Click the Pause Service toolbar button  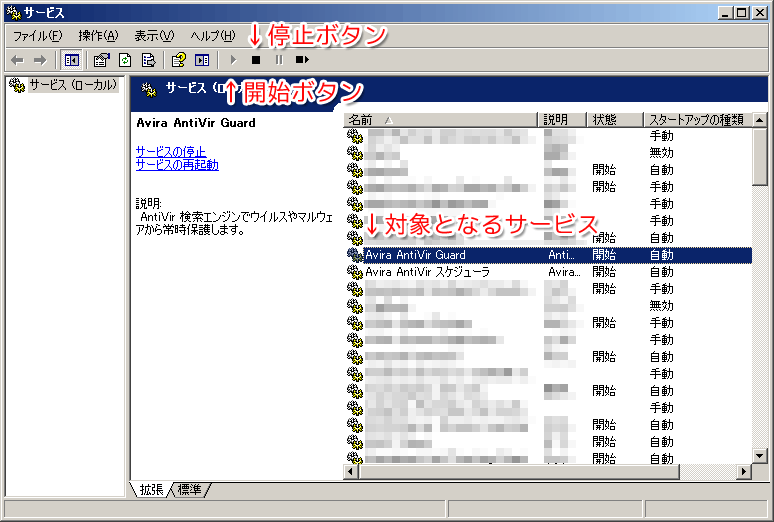279,60
